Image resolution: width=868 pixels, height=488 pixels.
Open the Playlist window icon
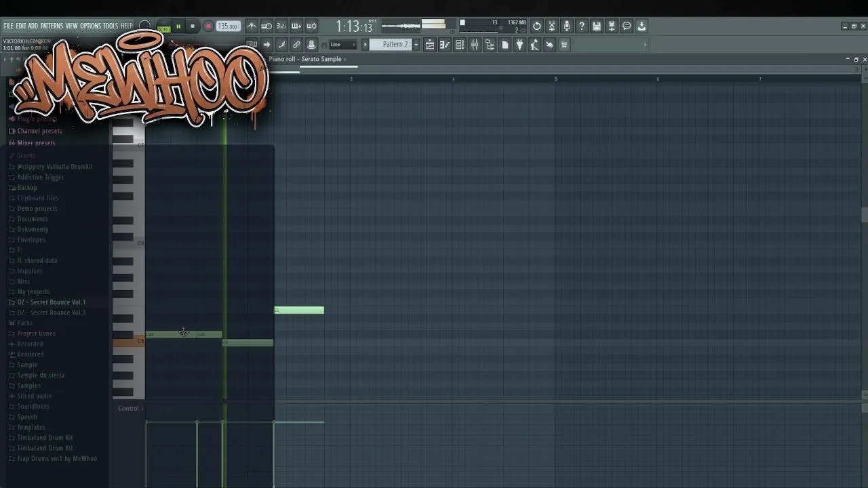[x=430, y=45]
